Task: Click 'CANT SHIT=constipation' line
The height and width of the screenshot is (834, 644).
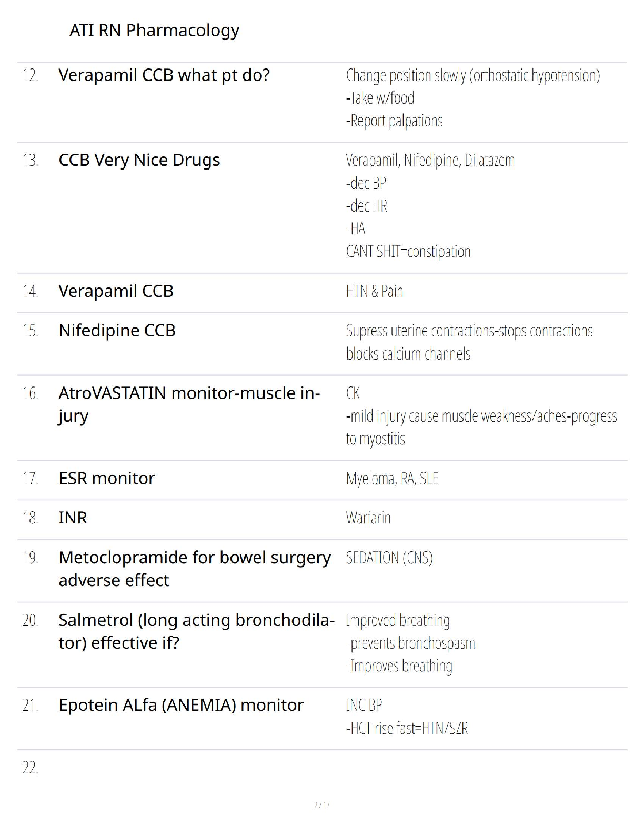Action: (x=408, y=252)
